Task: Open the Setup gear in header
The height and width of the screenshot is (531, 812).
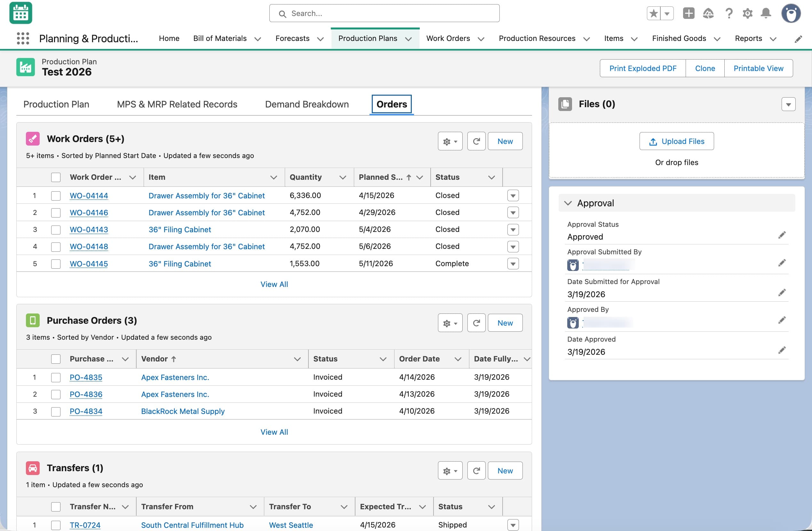Action: coord(747,13)
